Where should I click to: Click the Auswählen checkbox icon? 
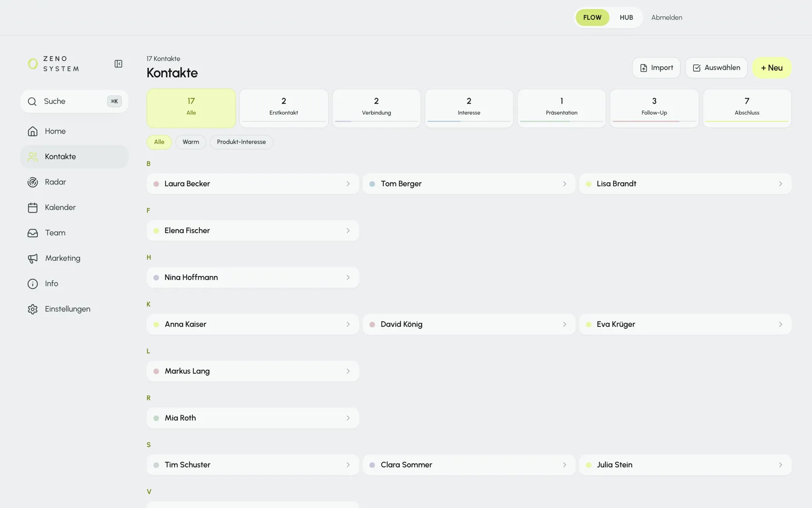[697, 68]
